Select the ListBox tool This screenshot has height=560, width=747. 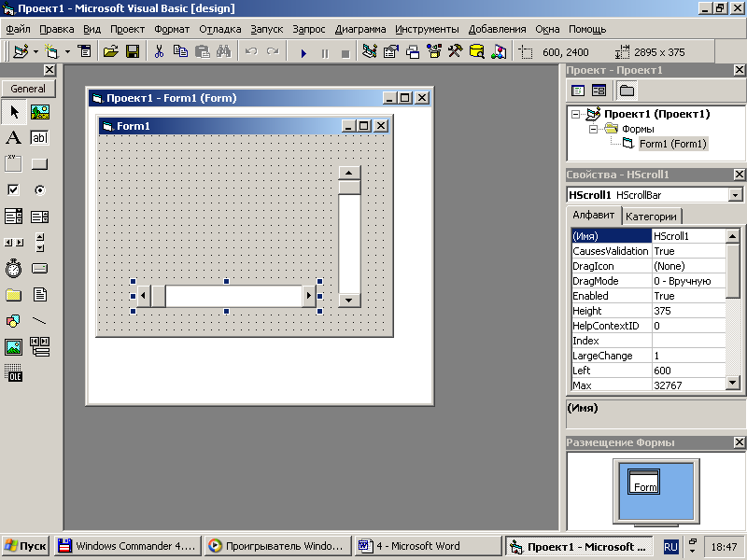[x=40, y=217]
